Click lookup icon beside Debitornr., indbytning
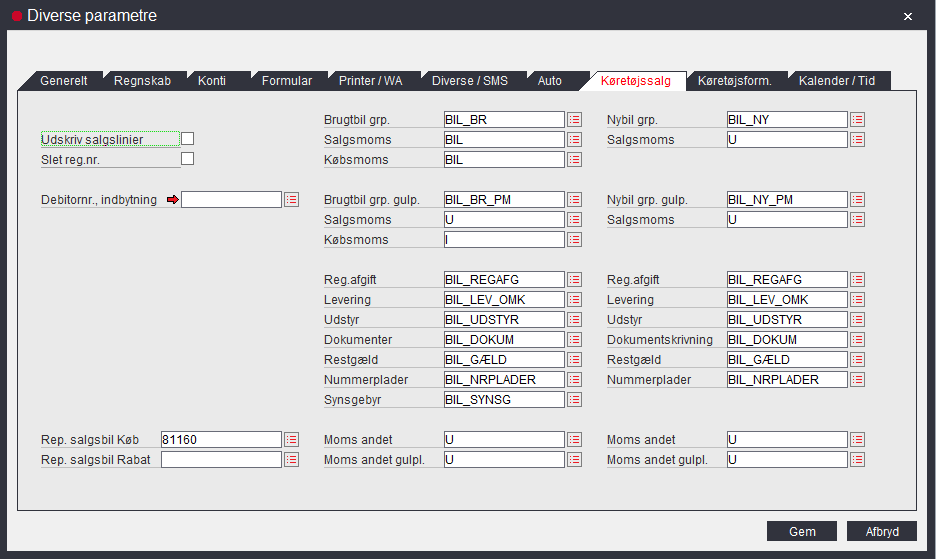This screenshot has height=559, width=936. point(291,200)
